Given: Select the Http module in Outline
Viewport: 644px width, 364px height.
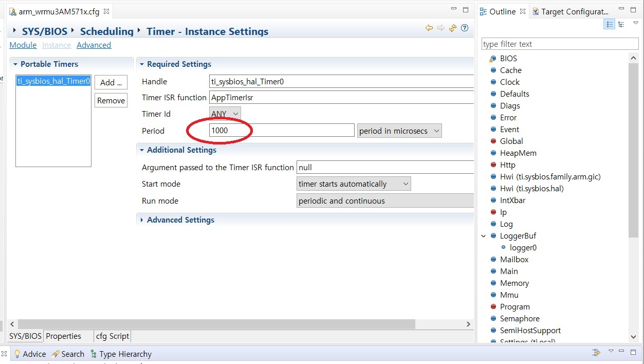Looking at the screenshot, I should pos(507,165).
